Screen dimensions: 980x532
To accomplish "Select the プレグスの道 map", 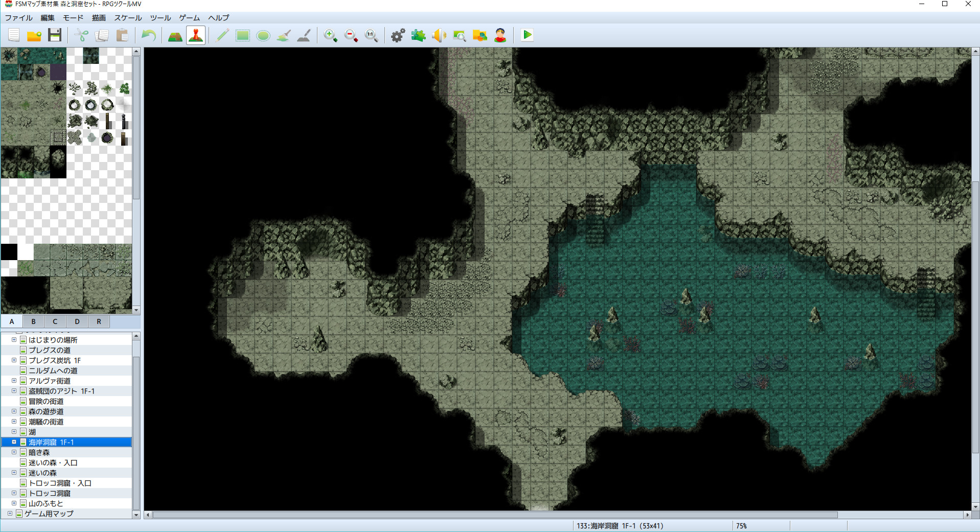I will [x=50, y=350].
